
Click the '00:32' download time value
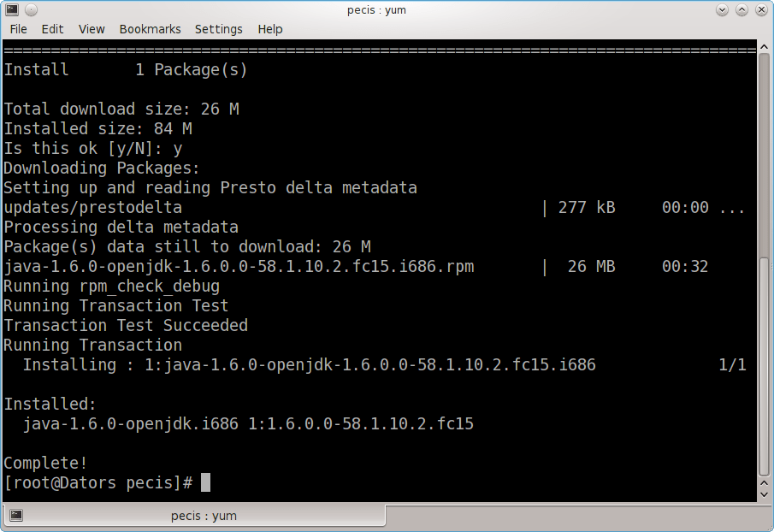coord(685,267)
